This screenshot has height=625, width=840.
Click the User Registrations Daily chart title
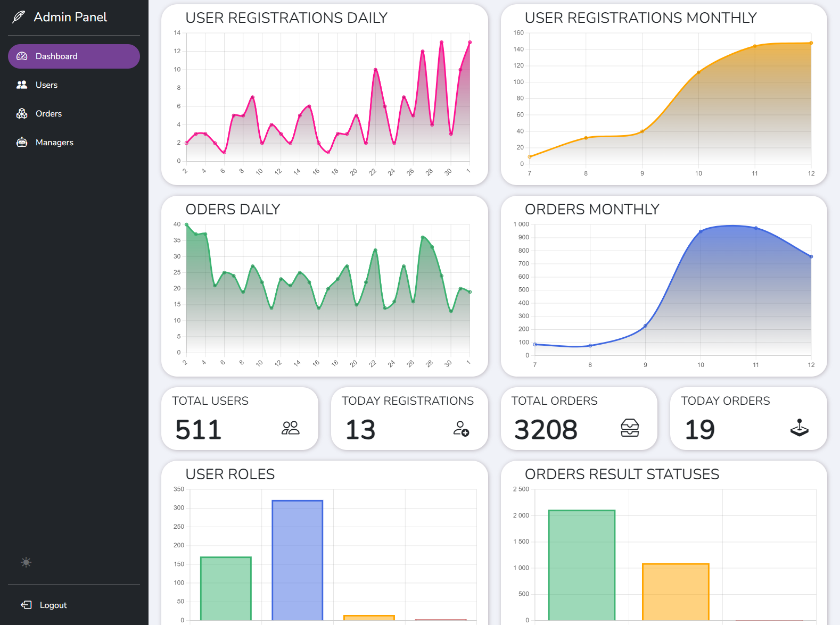[x=286, y=18]
